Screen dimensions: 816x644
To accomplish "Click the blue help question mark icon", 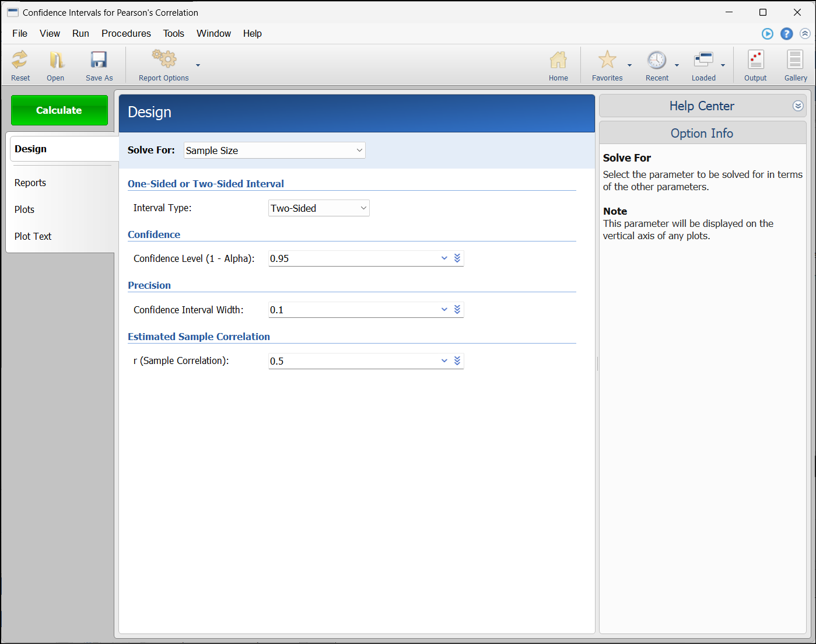I will (787, 34).
